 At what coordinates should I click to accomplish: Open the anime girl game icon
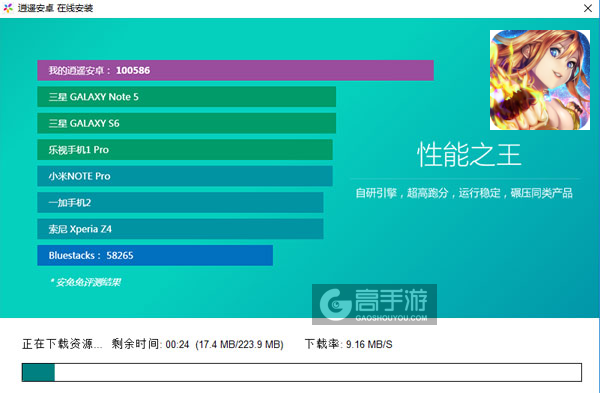(x=540, y=80)
